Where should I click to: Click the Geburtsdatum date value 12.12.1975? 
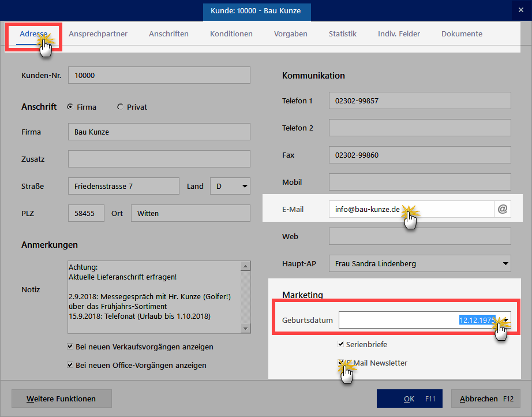tap(477, 320)
